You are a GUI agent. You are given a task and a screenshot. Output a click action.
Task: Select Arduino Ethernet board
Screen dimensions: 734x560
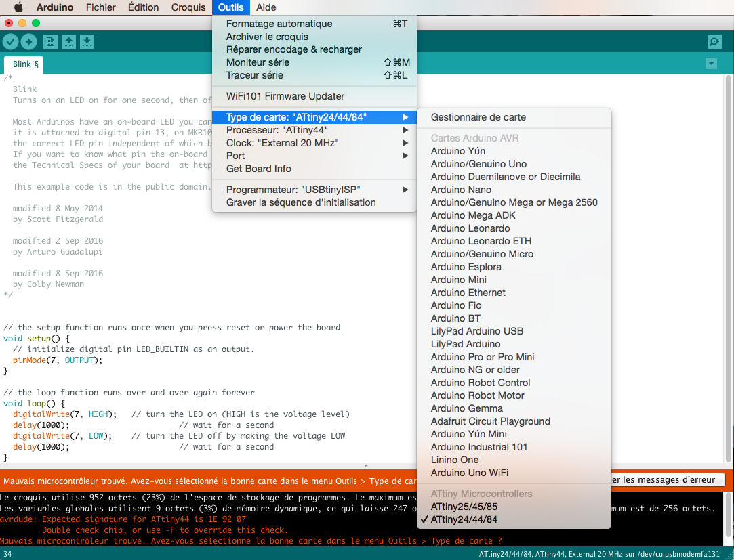point(514,293)
